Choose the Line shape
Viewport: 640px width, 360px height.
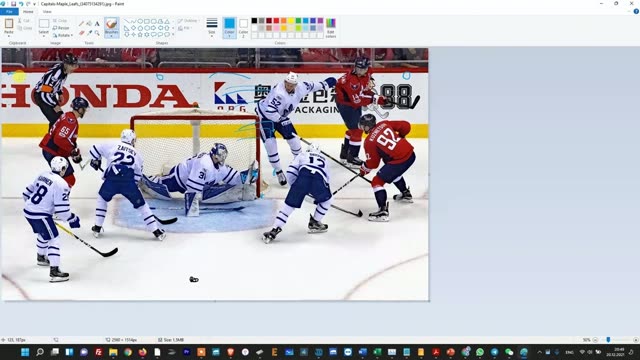127,21
